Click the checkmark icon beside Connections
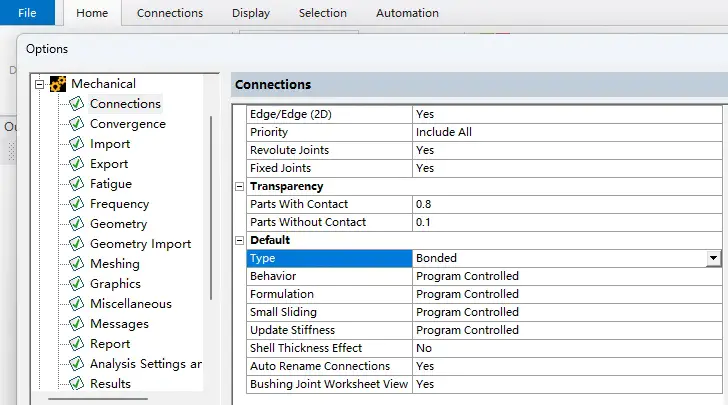This screenshot has width=728, height=405. coord(77,104)
